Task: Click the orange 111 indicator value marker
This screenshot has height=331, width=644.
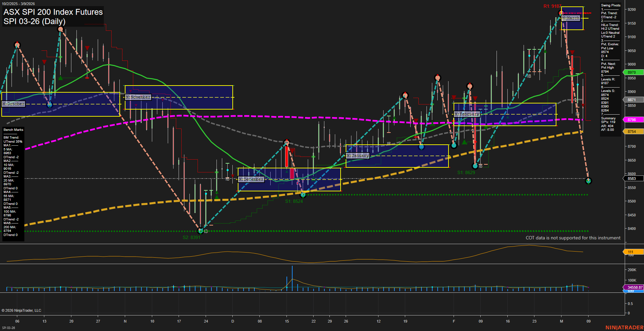Action: coord(631,252)
